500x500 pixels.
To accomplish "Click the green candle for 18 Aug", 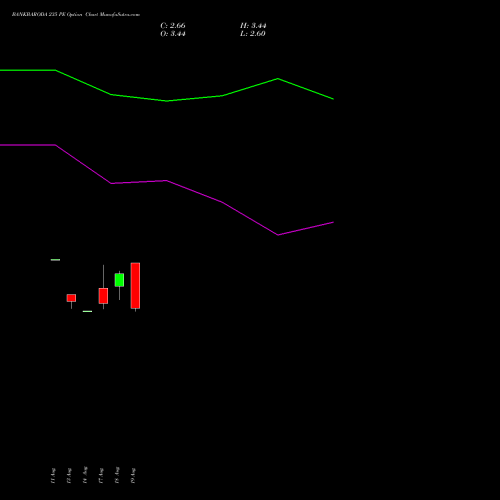I will pos(119,280).
